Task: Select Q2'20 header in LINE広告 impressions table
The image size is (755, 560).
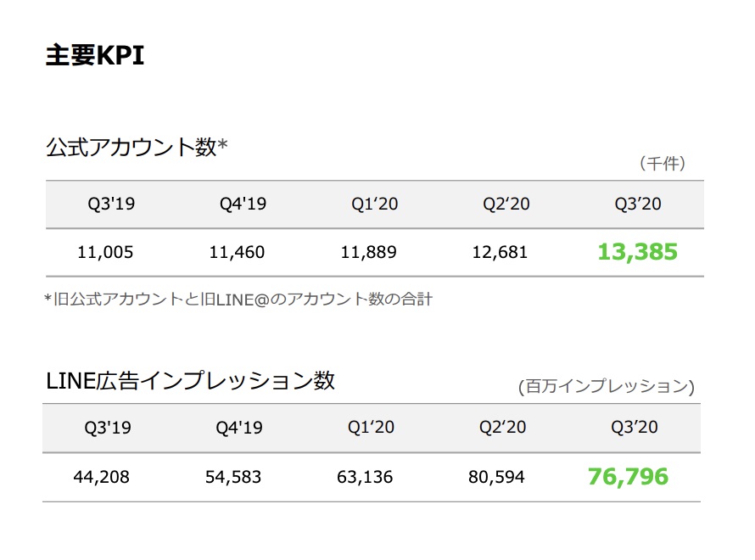Action: point(502,428)
